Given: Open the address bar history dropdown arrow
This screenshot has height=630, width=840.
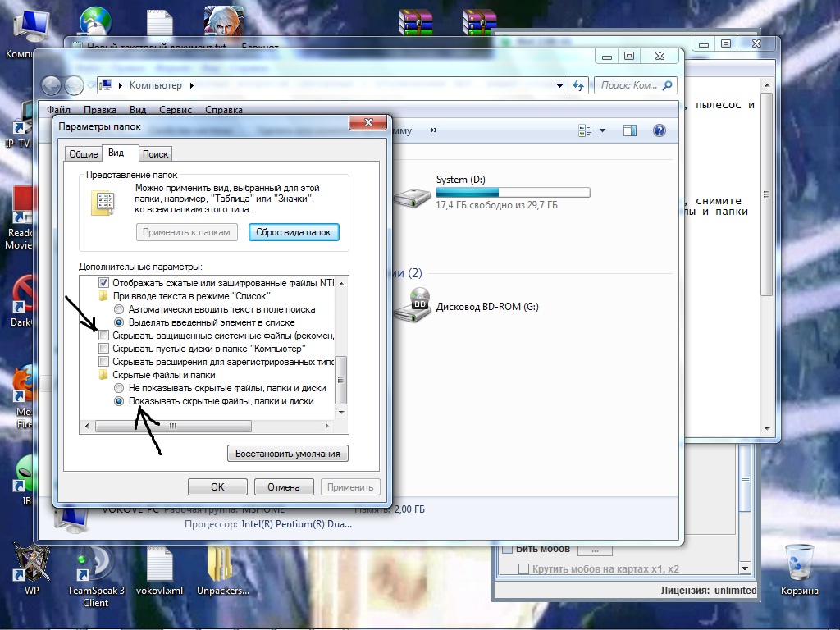Looking at the screenshot, I should click(x=559, y=85).
